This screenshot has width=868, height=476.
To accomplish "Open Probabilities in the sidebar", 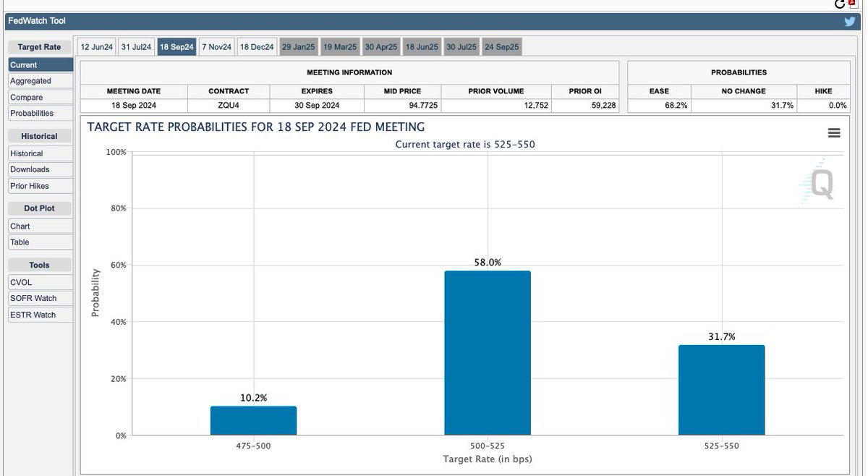I will pos(41,114).
